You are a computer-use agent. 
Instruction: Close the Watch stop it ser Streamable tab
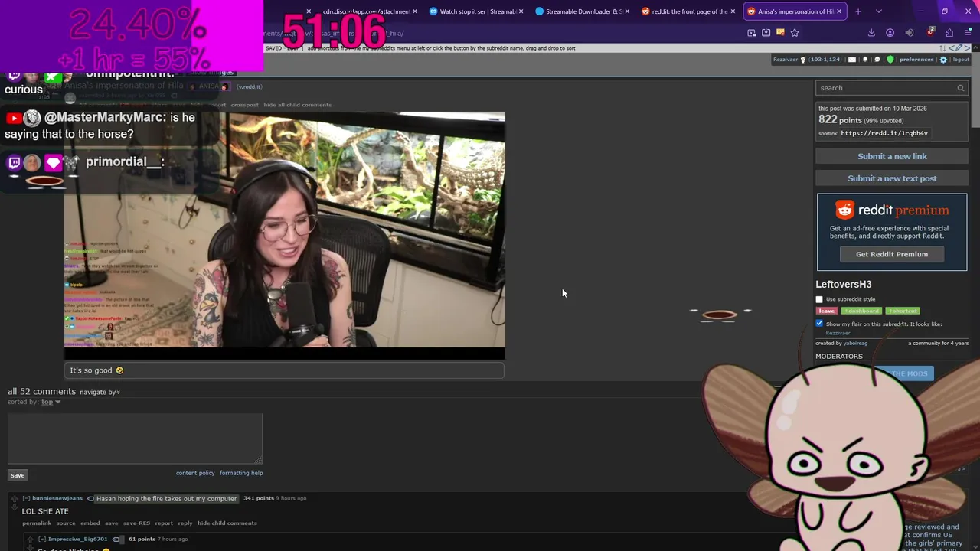click(x=521, y=11)
